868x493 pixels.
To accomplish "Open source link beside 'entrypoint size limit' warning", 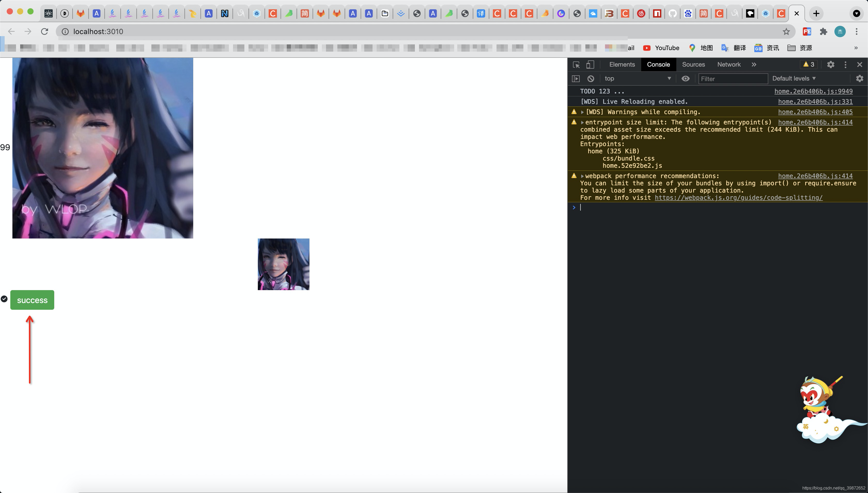I will [815, 122].
